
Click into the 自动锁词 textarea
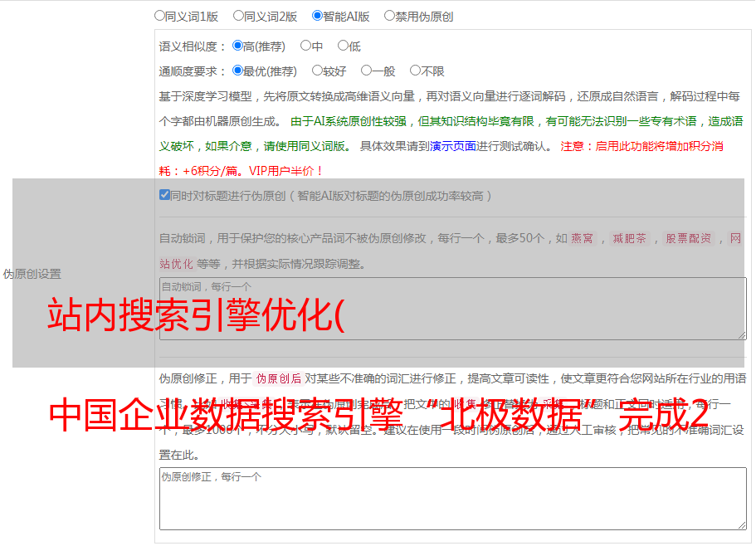[453, 309]
